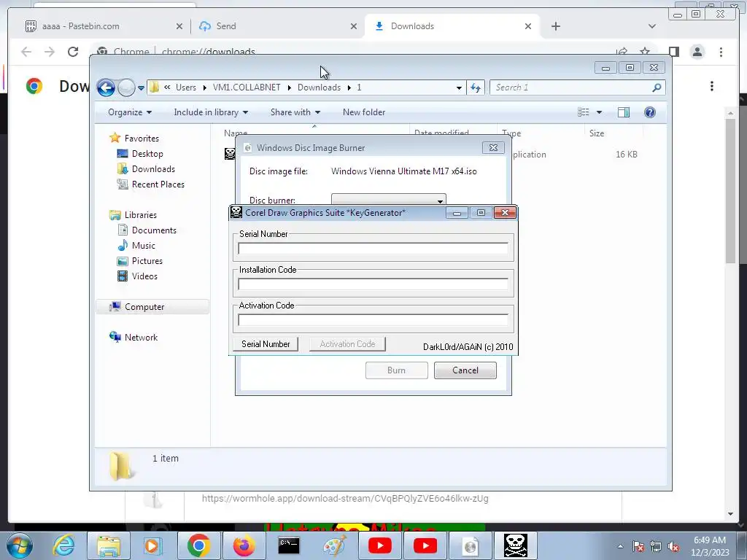This screenshot has width=747, height=560.
Task: Click Downloads in the address breadcrumb
Action: tap(319, 87)
